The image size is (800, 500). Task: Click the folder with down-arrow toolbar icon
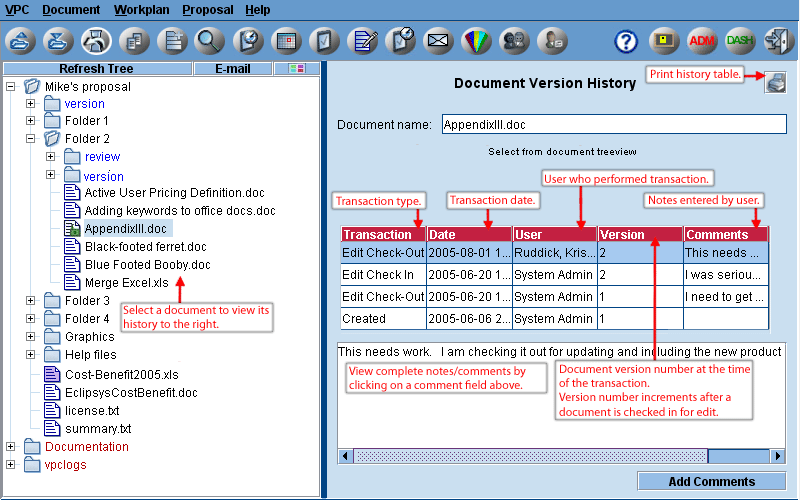(x=58, y=41)
